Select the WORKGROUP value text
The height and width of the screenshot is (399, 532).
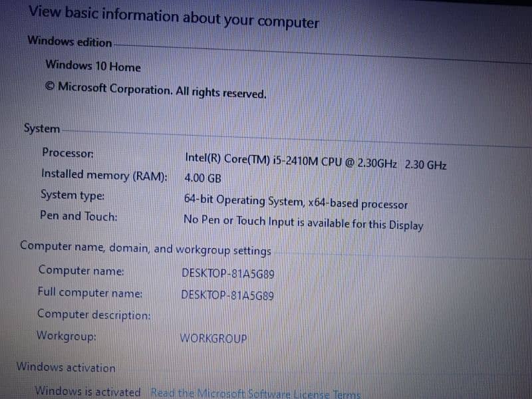click(213, 338)
